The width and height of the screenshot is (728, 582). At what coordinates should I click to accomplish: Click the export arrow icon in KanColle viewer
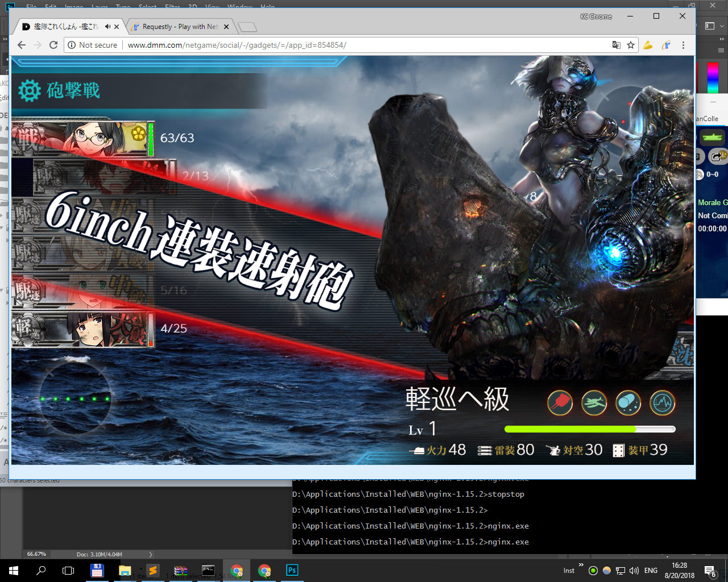(718, 156)
